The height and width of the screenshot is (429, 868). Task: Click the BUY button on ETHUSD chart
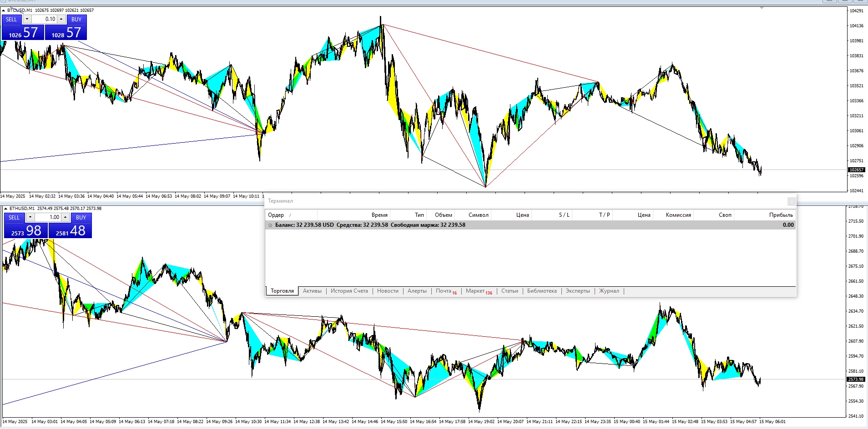click(81, 217)
